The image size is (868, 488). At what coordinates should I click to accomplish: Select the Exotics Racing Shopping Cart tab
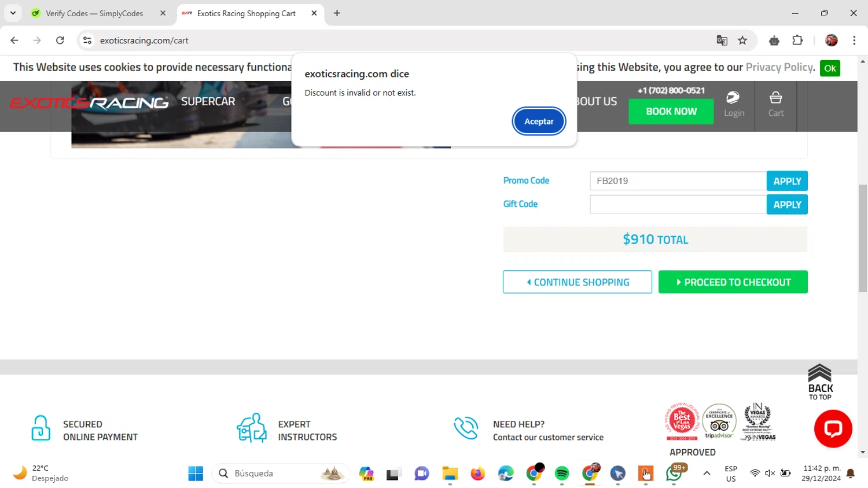click(x=246, y=13)
